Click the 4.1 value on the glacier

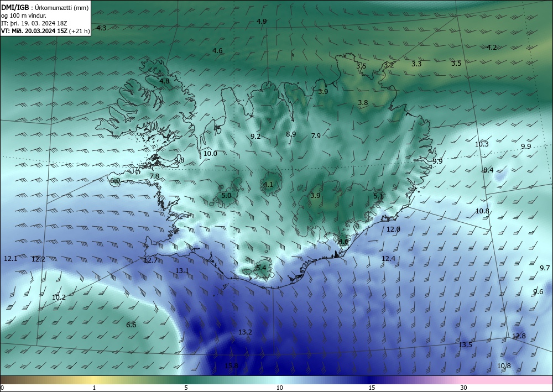268,184
